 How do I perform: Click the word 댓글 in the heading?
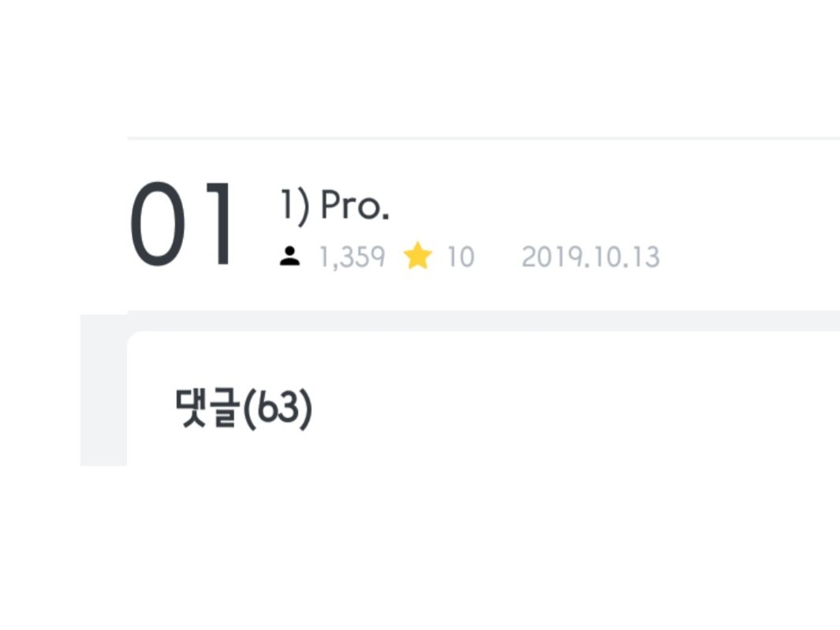point(206,408)
